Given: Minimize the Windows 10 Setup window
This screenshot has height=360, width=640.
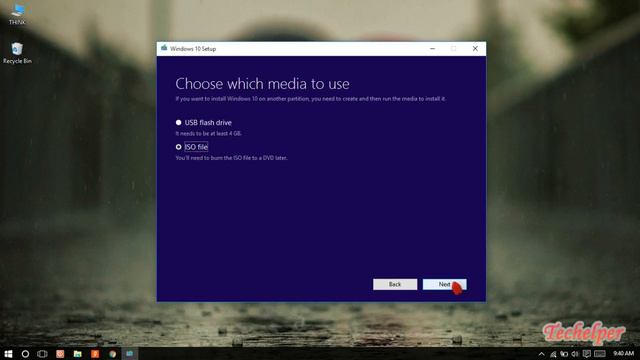Looking at the screenshot, I should (x=433, y=49).
